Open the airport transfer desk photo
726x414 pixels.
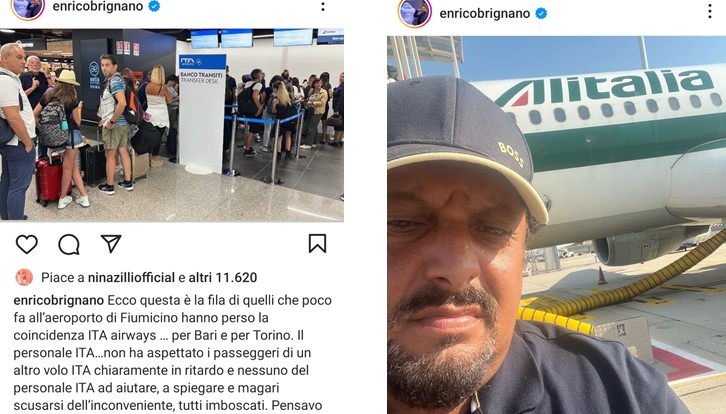[x=172, y=125]
